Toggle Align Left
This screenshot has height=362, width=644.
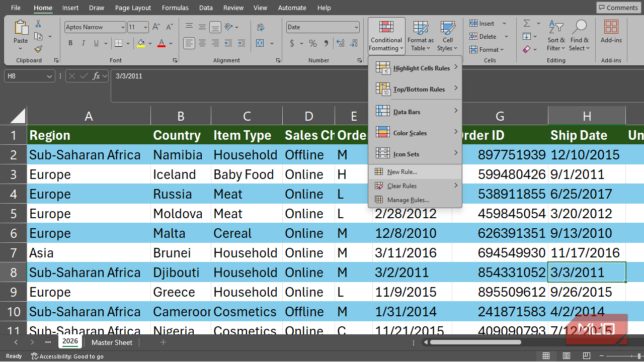(189, 43)
